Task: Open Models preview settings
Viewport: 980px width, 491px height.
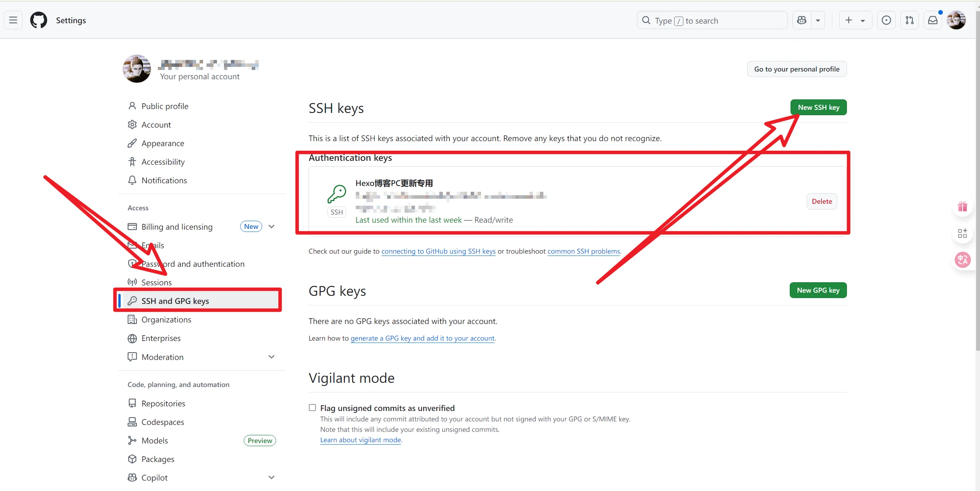Action: (201, 441)
